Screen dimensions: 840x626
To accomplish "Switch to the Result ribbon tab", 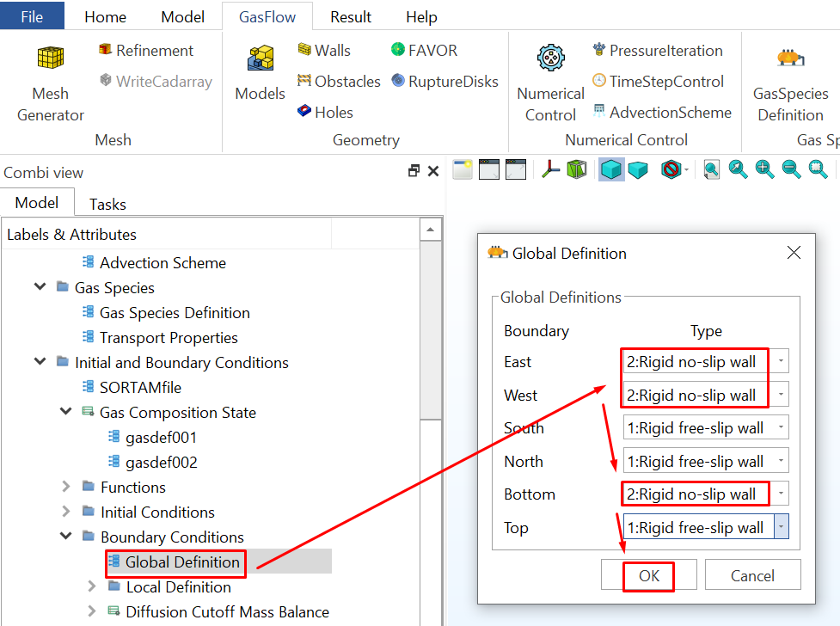I will (351, 16).
